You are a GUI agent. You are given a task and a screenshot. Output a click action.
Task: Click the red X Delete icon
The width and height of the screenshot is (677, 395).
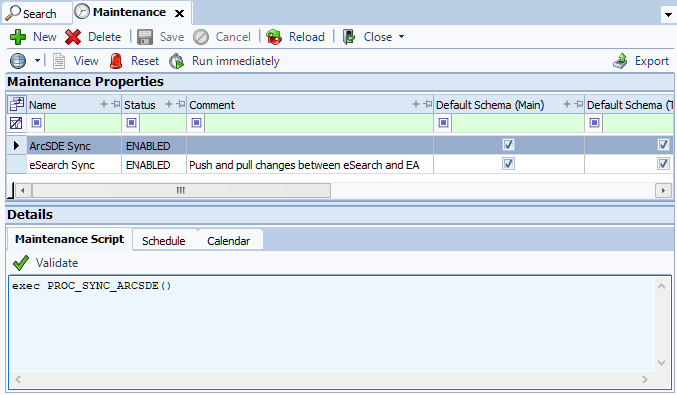tap(73, 37)
